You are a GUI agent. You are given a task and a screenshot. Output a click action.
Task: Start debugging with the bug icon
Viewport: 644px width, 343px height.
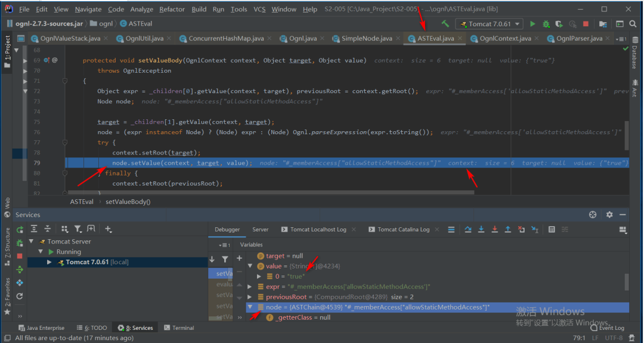point(546,24)
